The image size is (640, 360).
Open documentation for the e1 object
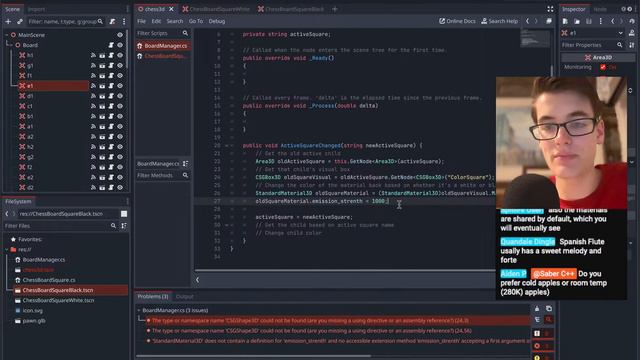632,33
